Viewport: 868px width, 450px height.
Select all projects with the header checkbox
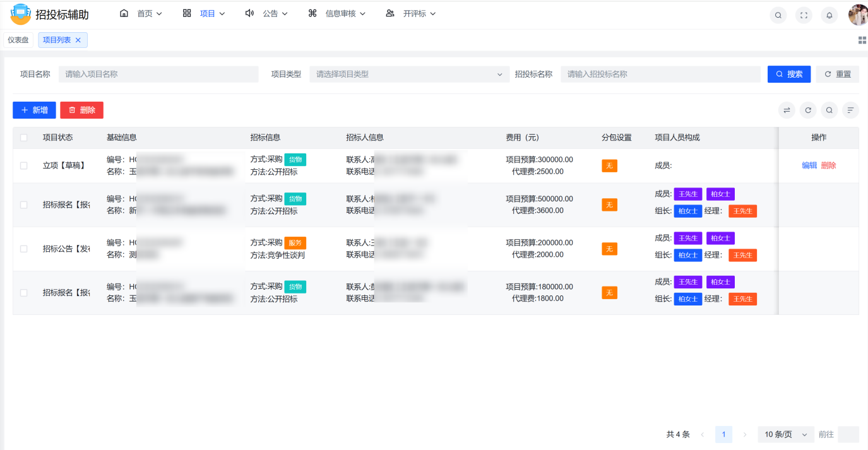click(24, 137)
